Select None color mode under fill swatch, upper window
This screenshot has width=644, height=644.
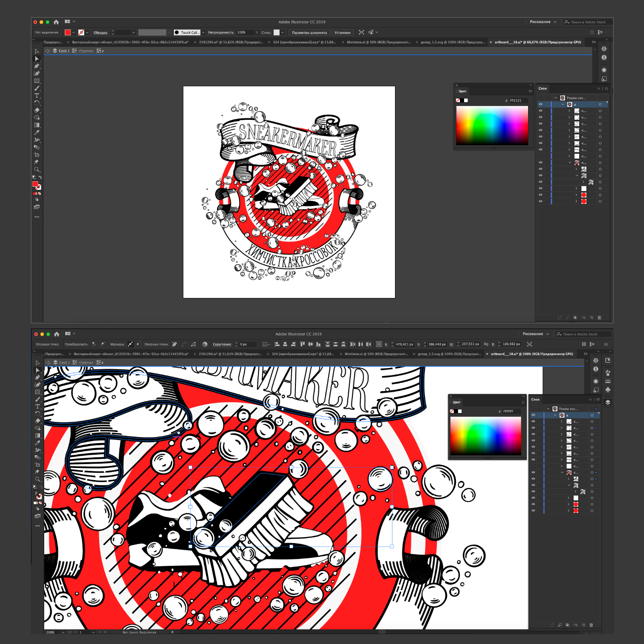[x=39, y=194]
